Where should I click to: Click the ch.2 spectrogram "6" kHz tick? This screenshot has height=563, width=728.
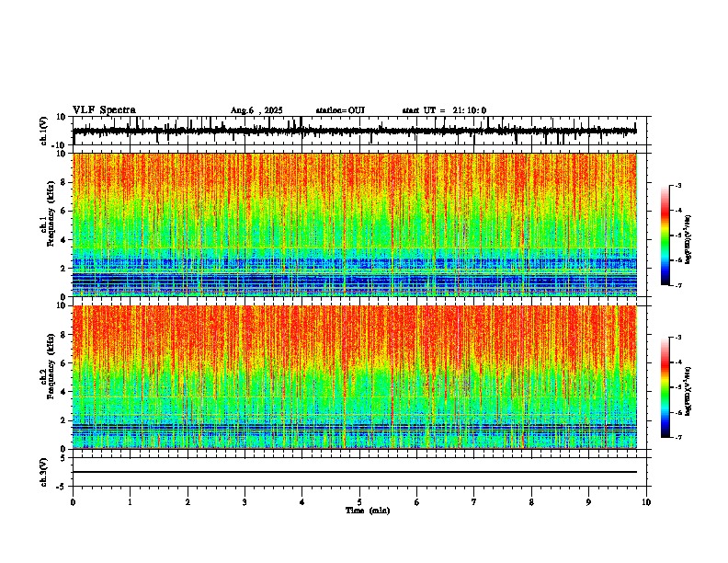pyautogui.click(x=64, y=363)
